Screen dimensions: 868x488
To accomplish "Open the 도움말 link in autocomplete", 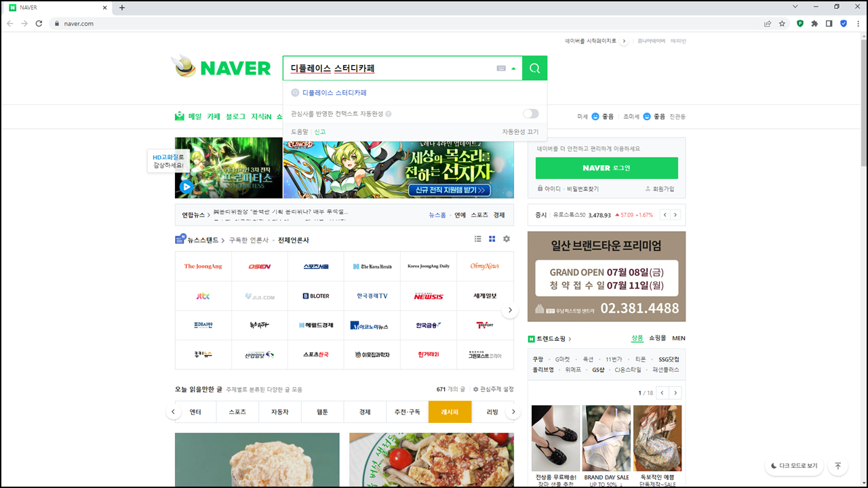I will (x=299, y=131).
